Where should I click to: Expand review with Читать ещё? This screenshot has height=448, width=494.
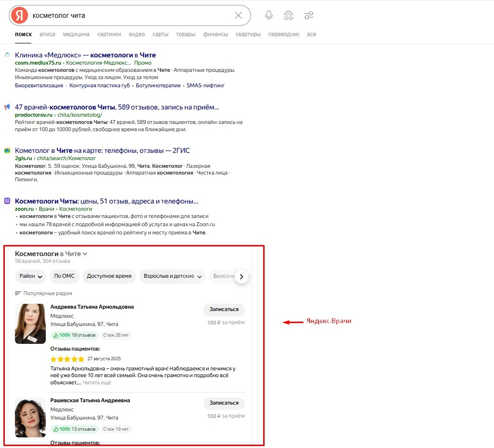point(97,382)
